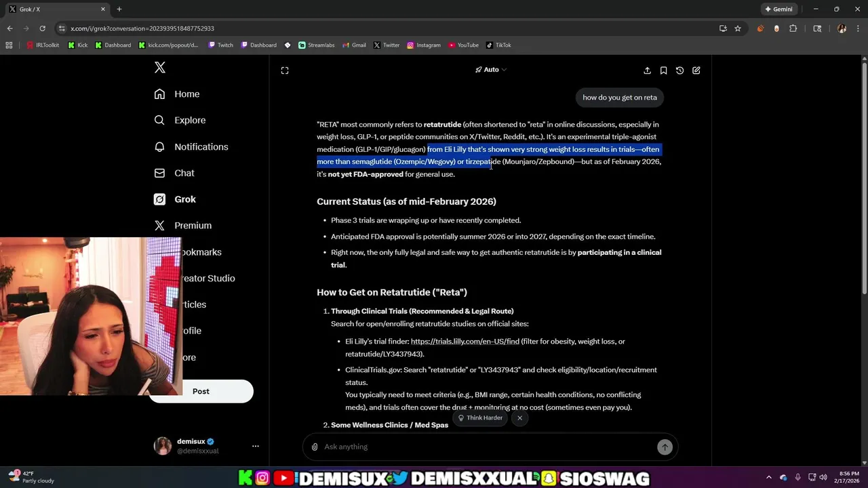The width and height of the screenshot is (868, 488).
Task: Click the Think Harder button
Action: pos(480,418)
